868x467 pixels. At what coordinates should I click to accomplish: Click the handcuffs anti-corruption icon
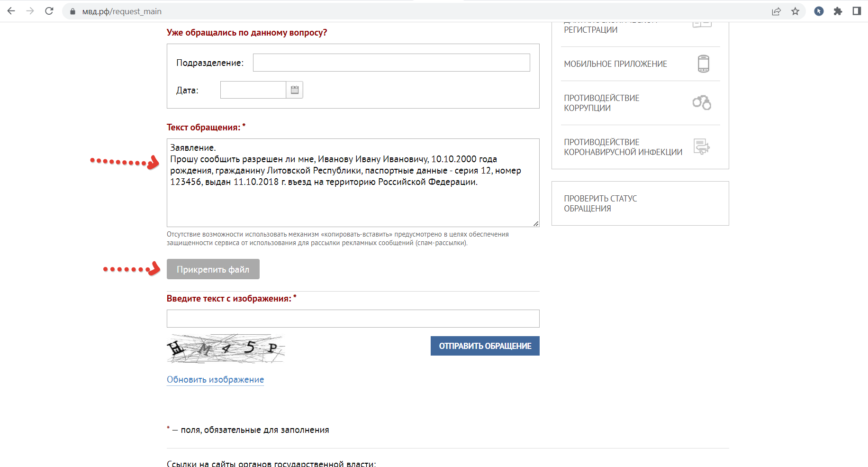pyautogui.click(x=701, y=102)
